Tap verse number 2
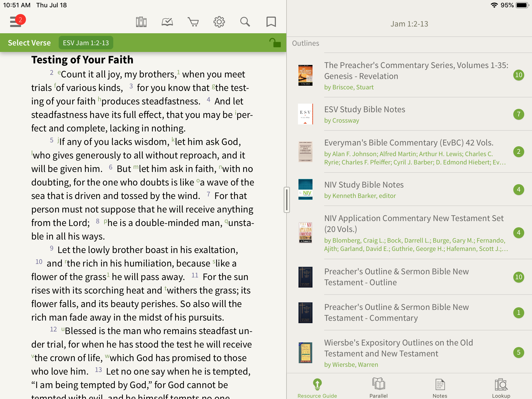Viewport: 532px width, 399px height. point(52,73)
